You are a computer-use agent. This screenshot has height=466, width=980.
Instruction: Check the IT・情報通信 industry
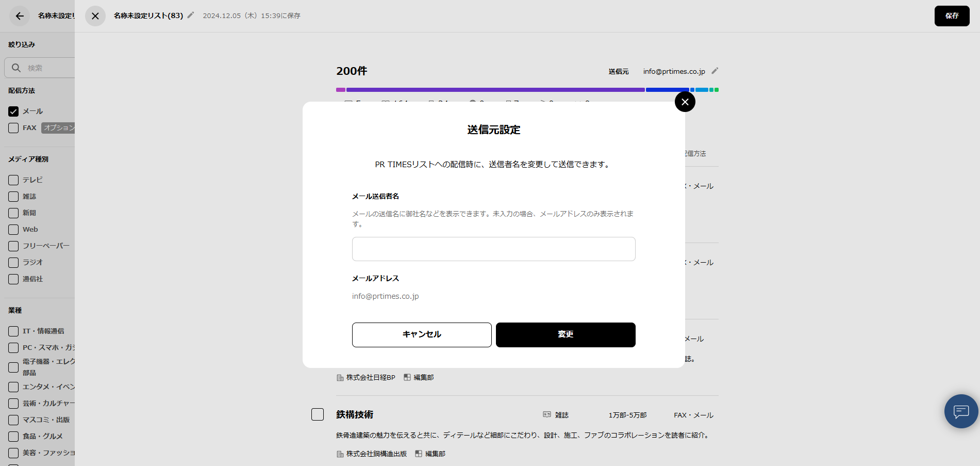click(x=13, y=331)
